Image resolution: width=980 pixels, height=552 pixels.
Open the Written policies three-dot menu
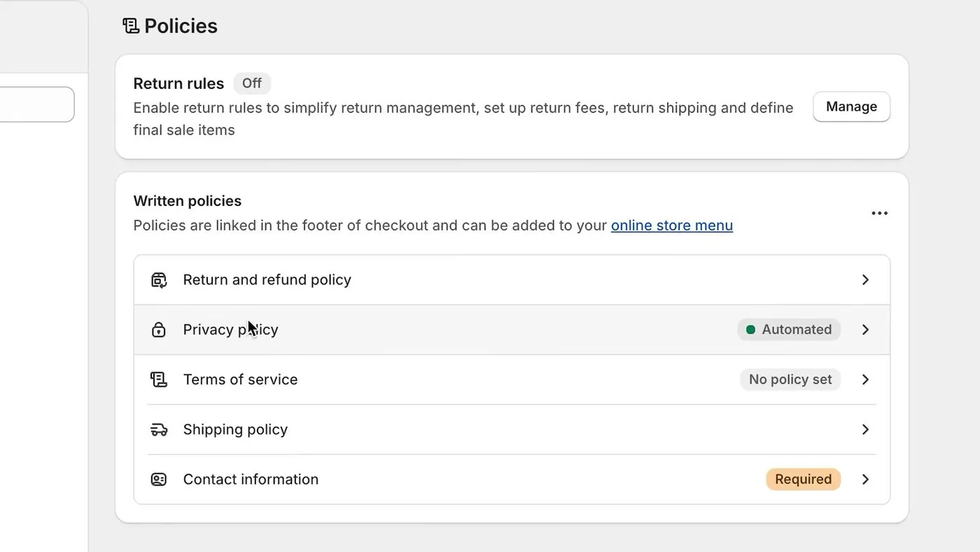[879, 213]
